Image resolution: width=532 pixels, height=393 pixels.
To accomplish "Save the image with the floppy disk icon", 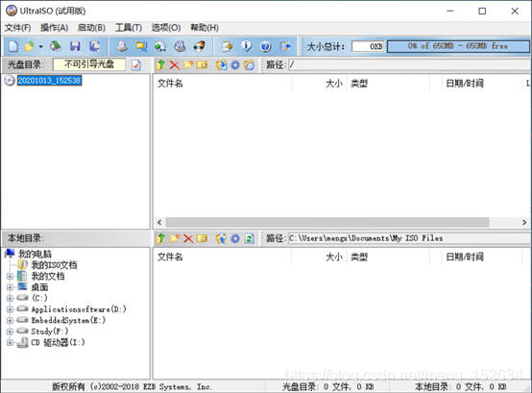I will [75, 46].
